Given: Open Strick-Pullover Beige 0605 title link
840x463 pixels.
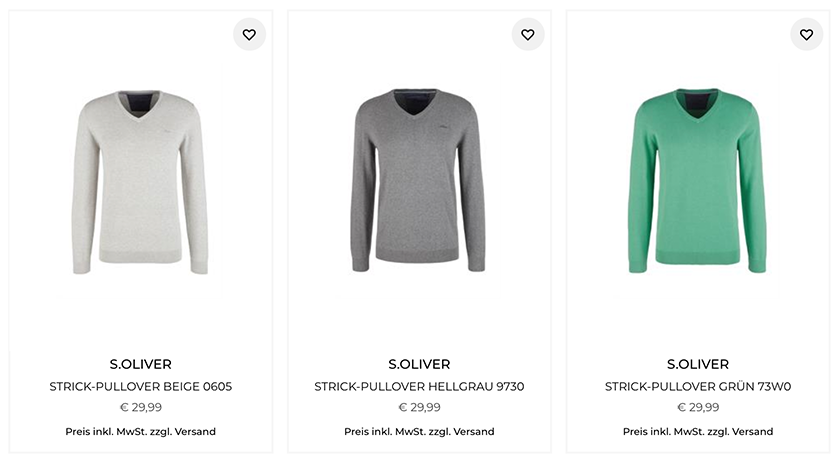Looking at the screenshot, I should click(140, 386).
